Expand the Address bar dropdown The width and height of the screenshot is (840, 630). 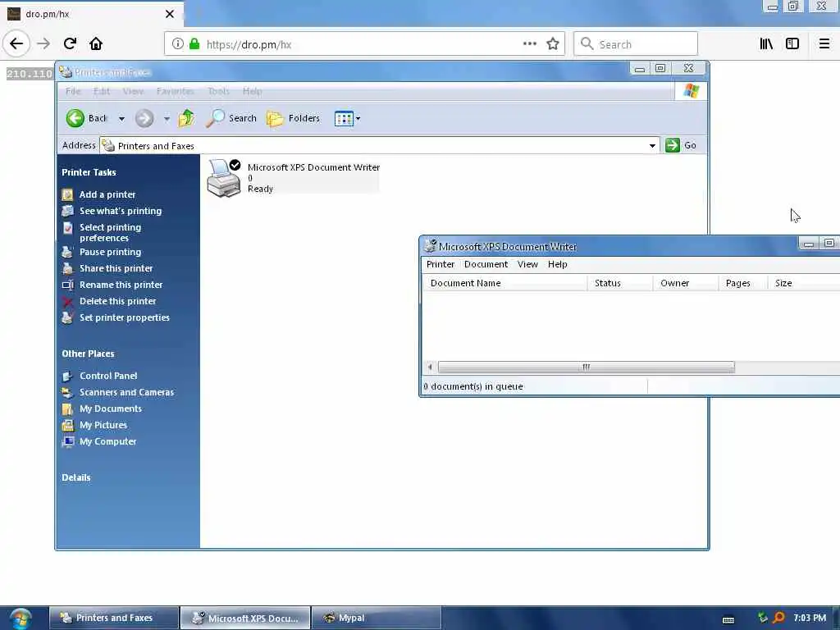click(652, 146)
